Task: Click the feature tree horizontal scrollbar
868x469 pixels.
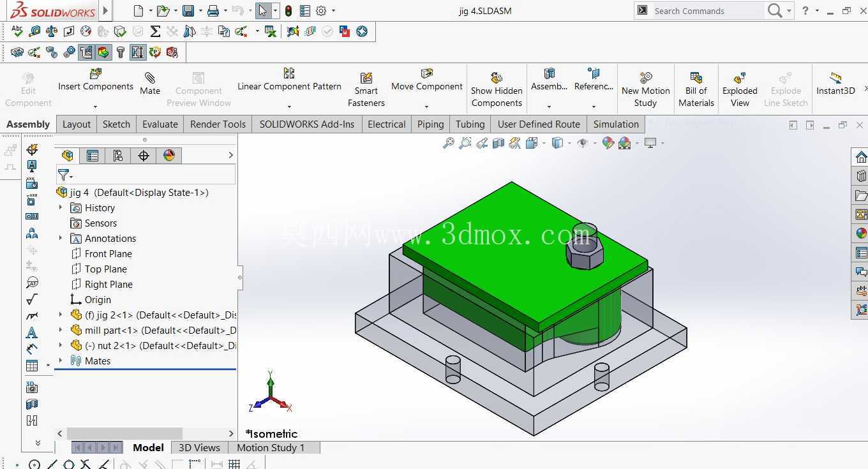Action: [x=125, y=433]
